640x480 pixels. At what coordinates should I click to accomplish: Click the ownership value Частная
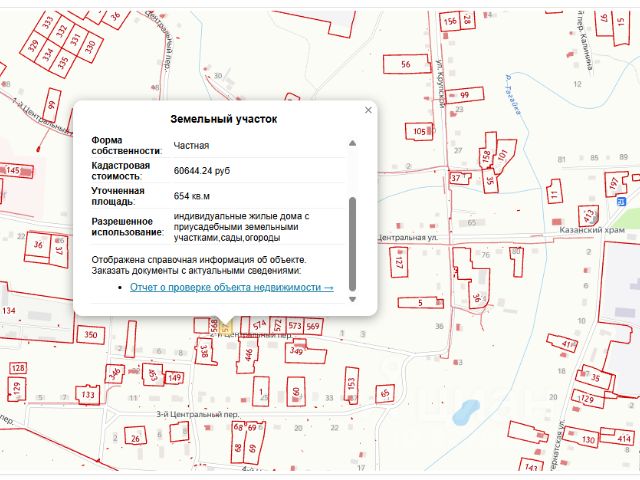click(x=191, y=146)
